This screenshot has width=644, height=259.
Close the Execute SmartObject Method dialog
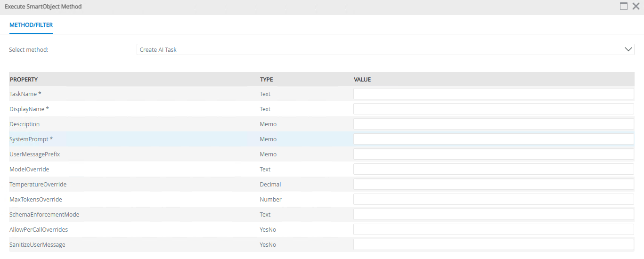pos(636,7)
